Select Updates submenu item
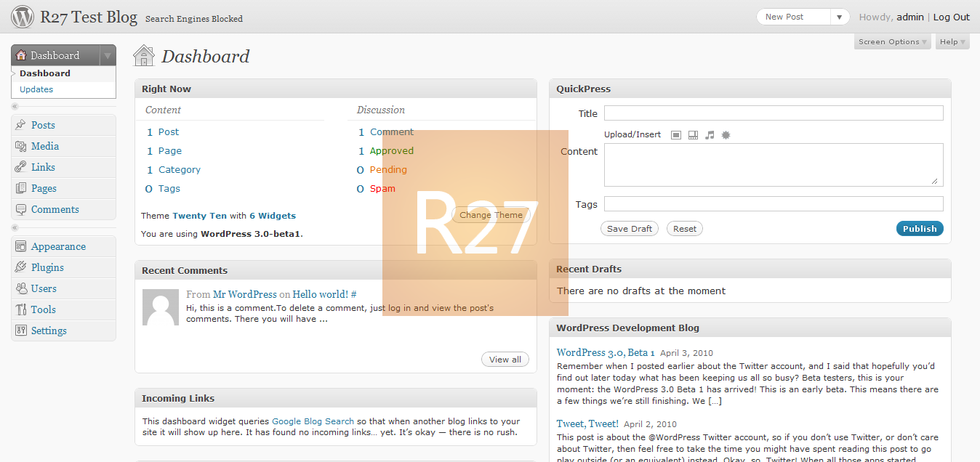Screen dimensions: 980x462 (36, 89)
